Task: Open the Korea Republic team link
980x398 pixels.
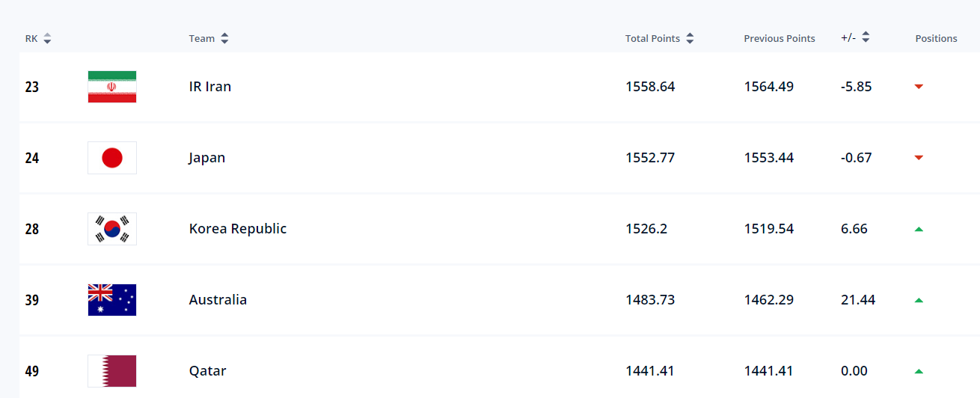Action: pos(238,229)
